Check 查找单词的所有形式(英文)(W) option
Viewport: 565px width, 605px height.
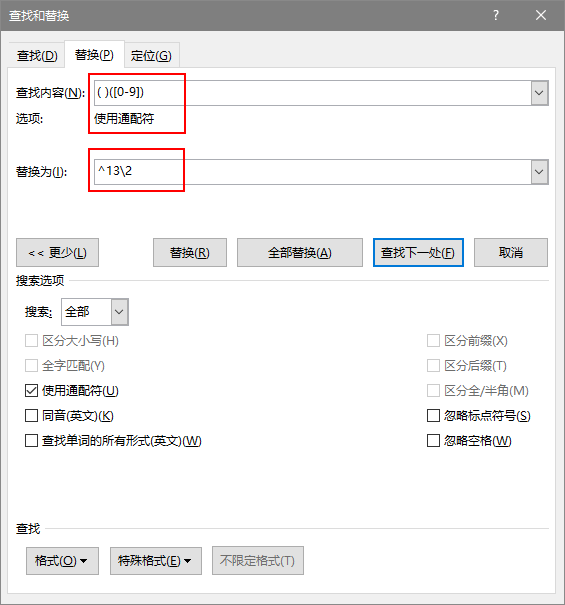point(31,441)
